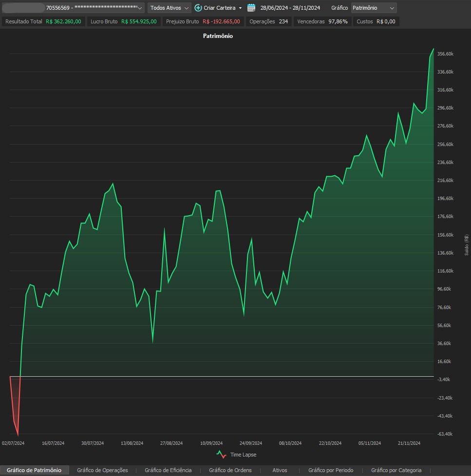Select the Gráfico de Ordens tab
Screen dimensions: 471x476
(x=230, y=470)
